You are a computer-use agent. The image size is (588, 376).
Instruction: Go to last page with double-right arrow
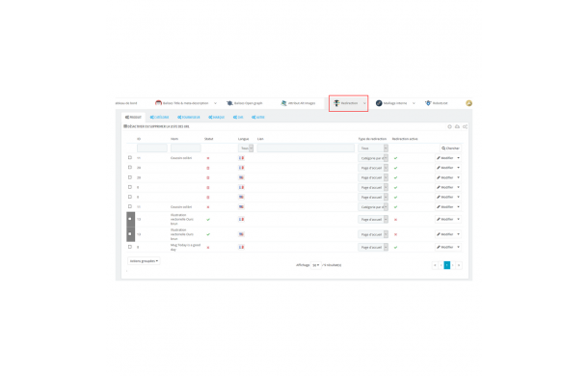pyautogui.click(x=459, y=265)
